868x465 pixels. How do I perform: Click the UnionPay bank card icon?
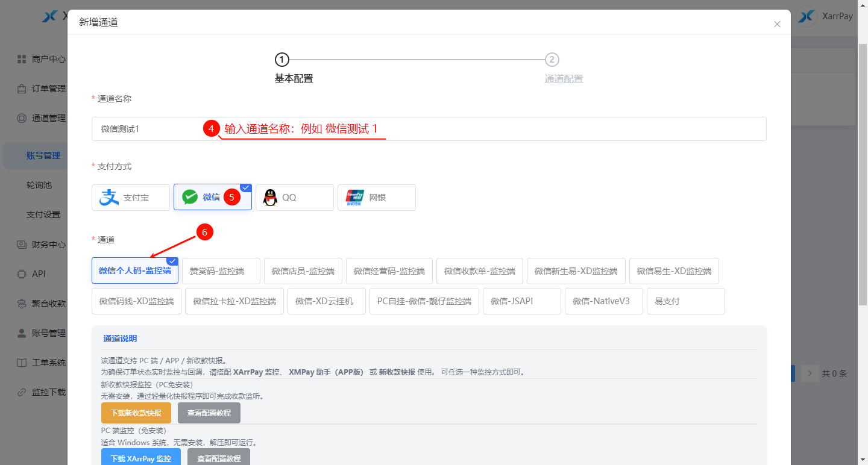(354, 198)
